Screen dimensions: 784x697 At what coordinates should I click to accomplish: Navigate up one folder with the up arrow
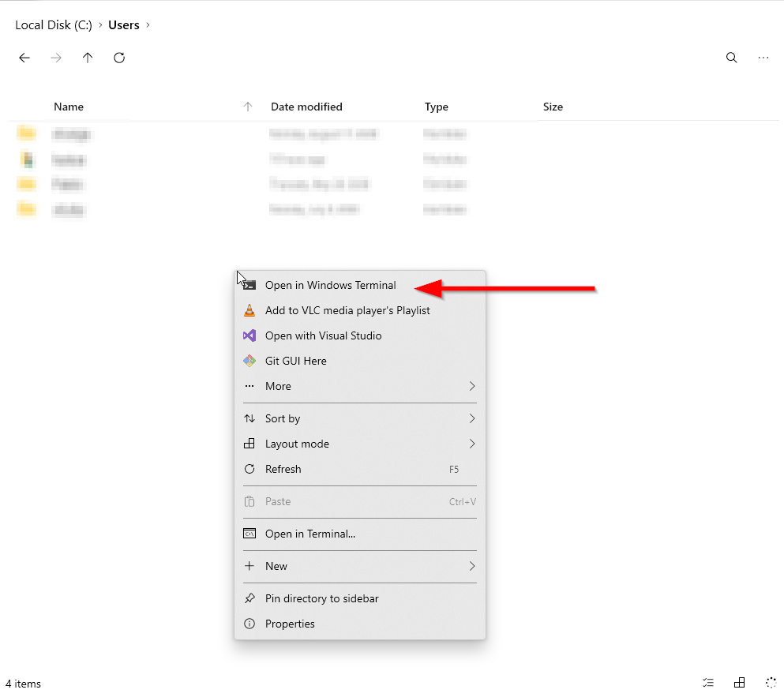[88, 58]
